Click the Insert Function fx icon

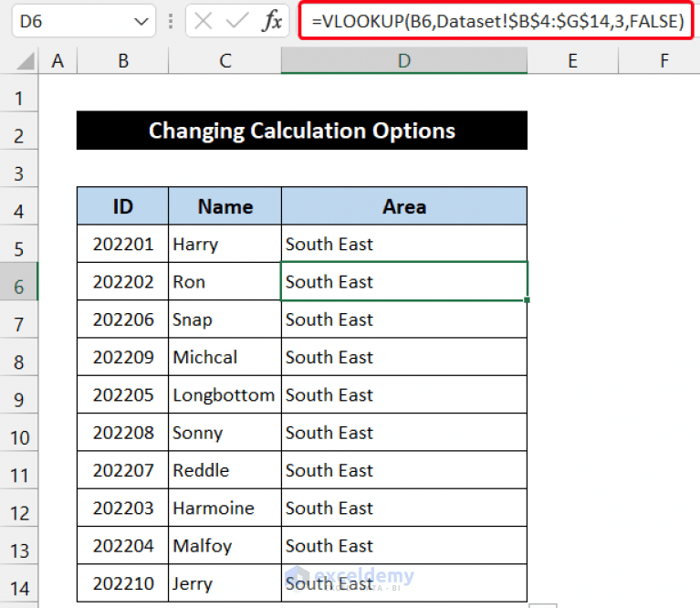pos(272,20)
